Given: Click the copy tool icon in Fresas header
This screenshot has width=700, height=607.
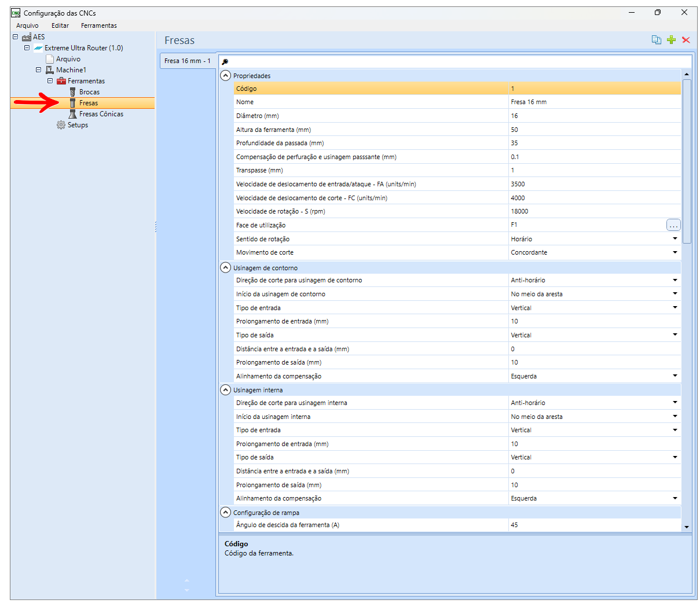Looking at the screenshot, I should [656, 40].
